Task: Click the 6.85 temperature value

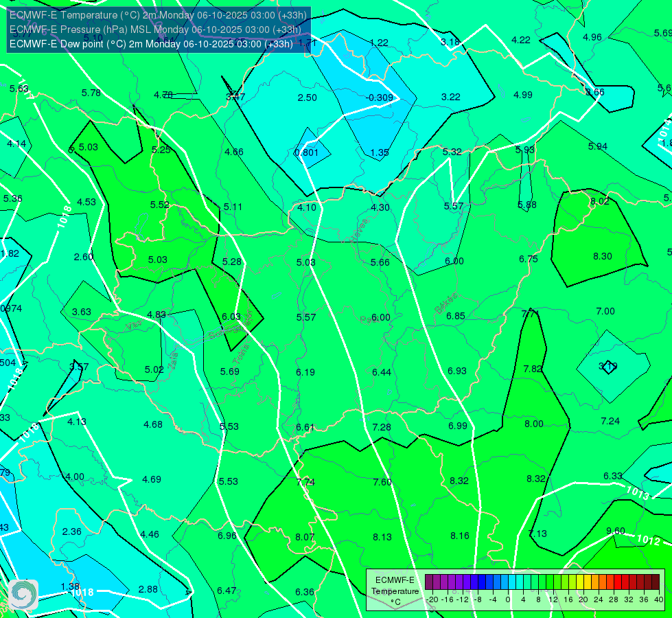Action: tap(456, 316)
